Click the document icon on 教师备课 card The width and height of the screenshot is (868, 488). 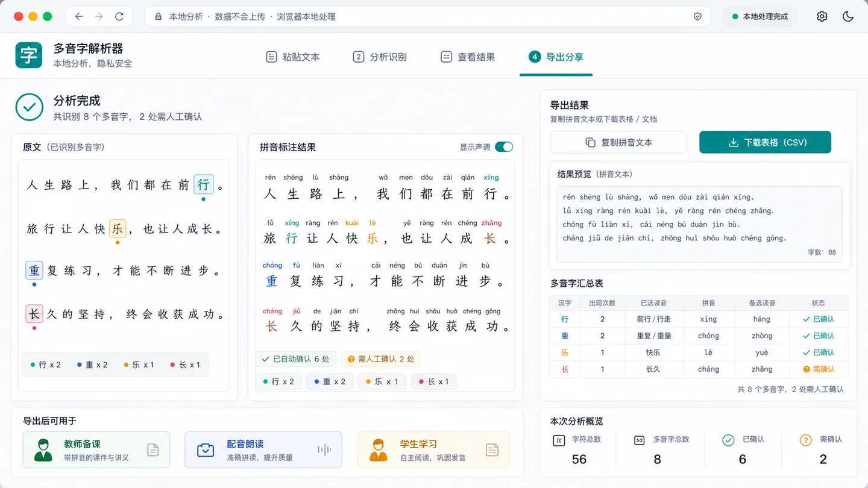click(x=153, y=449)
